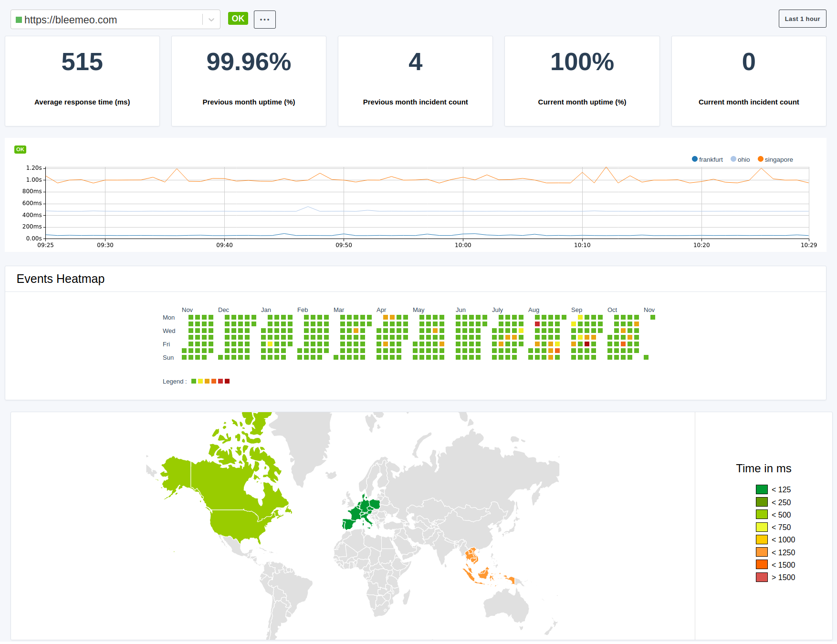Click the green OK button
The width and height of the screenshot is (837, 644).
coord(238,18)
